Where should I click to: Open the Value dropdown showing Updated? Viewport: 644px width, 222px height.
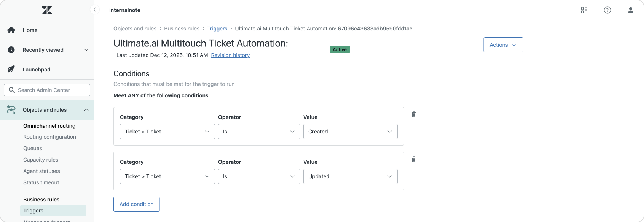pos(350,176)
